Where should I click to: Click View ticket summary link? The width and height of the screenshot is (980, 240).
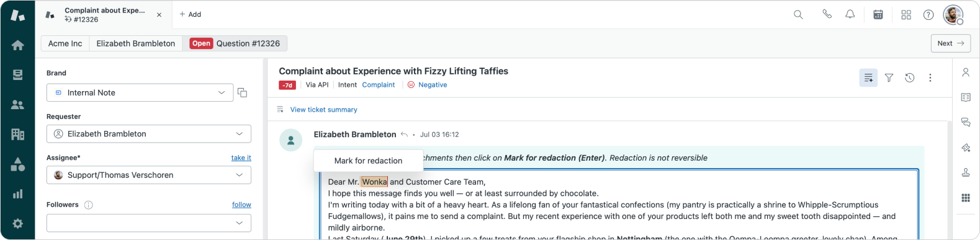pyautogui.click(x=323, y=110)
